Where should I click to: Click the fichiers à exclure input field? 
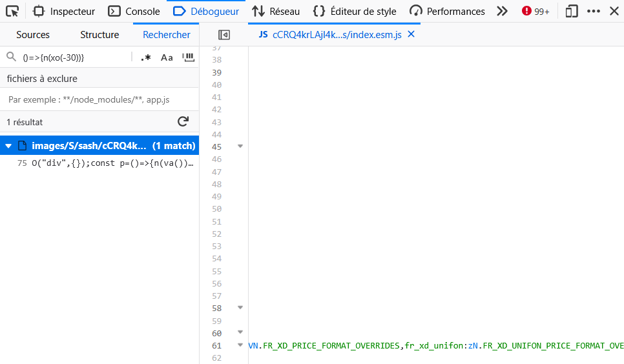tap(99, 100)
